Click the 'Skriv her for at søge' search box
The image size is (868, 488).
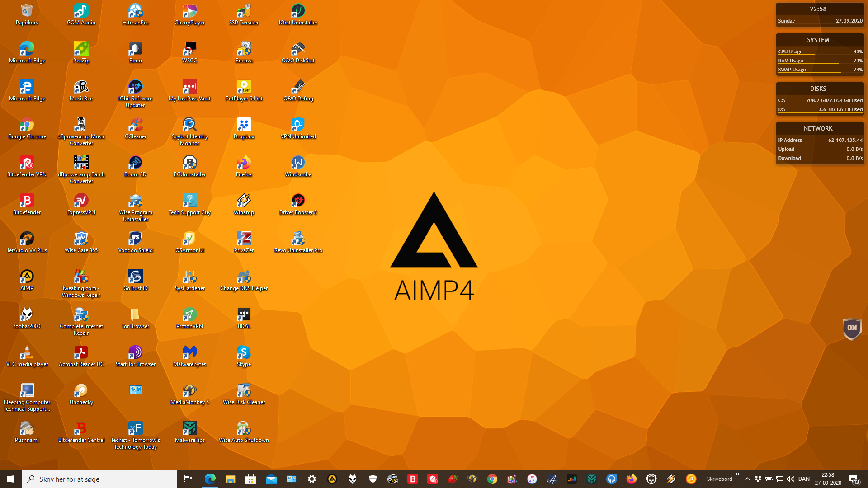pyautogui.click(x=99, y=479)
